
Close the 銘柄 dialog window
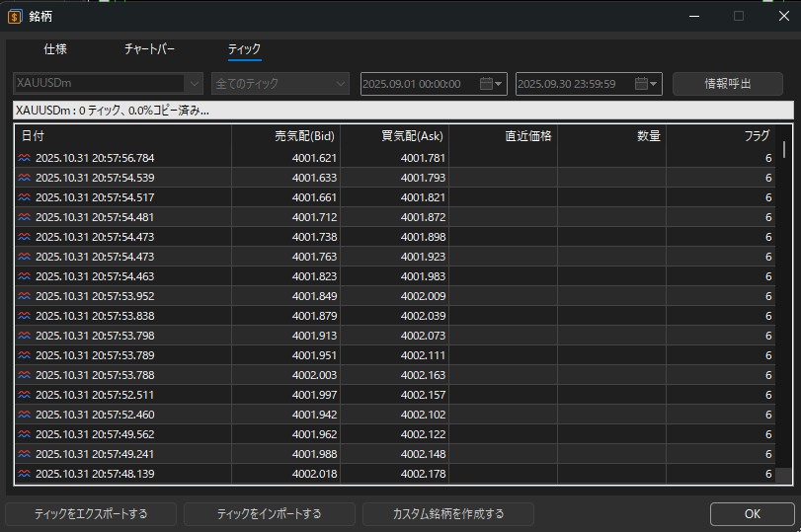(784, 17)
